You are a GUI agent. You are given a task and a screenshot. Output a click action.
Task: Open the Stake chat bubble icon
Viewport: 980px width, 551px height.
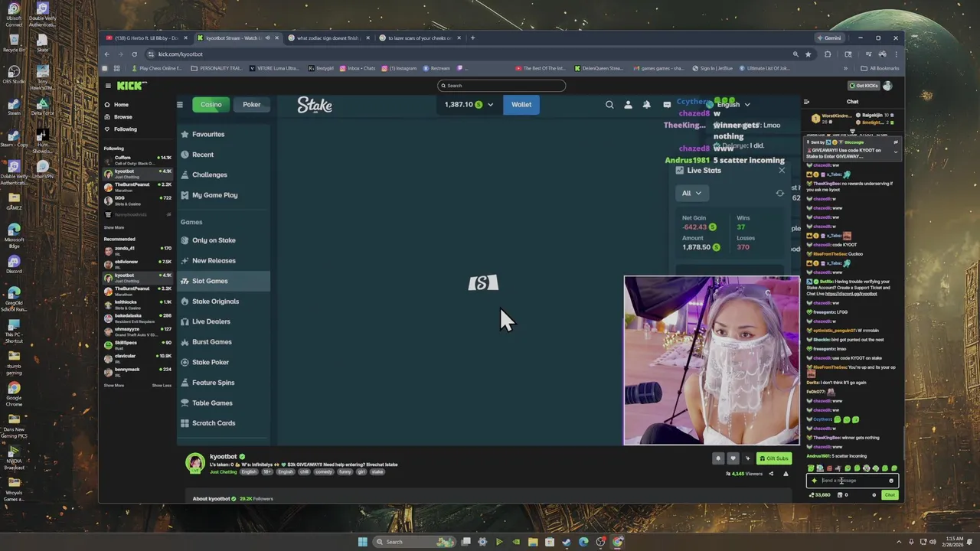[x=666, y=105]
